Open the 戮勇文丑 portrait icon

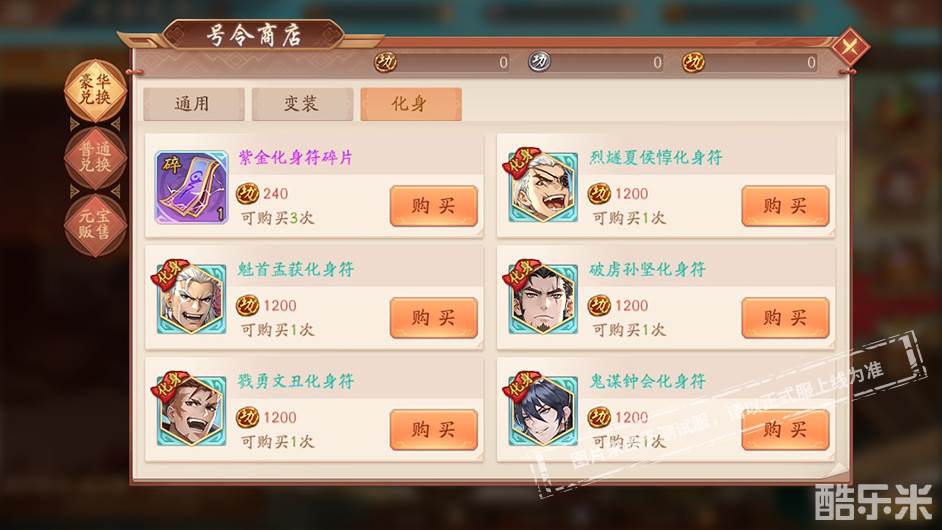pos(189,410)
